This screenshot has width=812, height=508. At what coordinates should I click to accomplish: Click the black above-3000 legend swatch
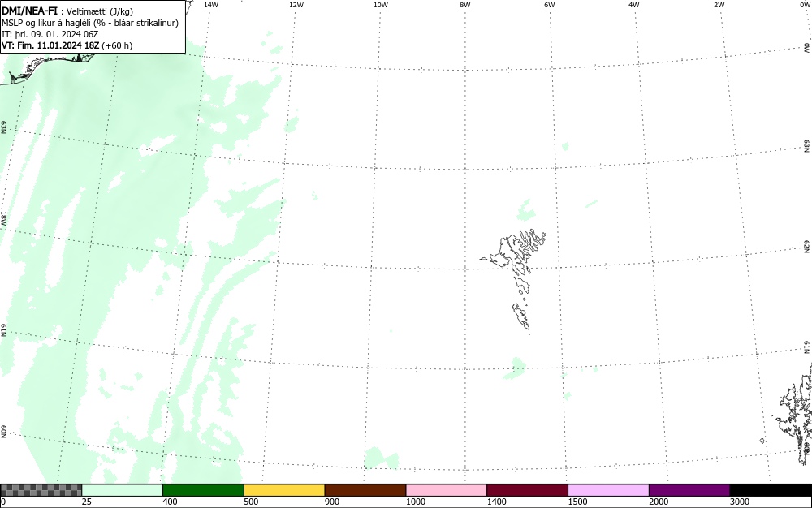click(x=771, y=490)
